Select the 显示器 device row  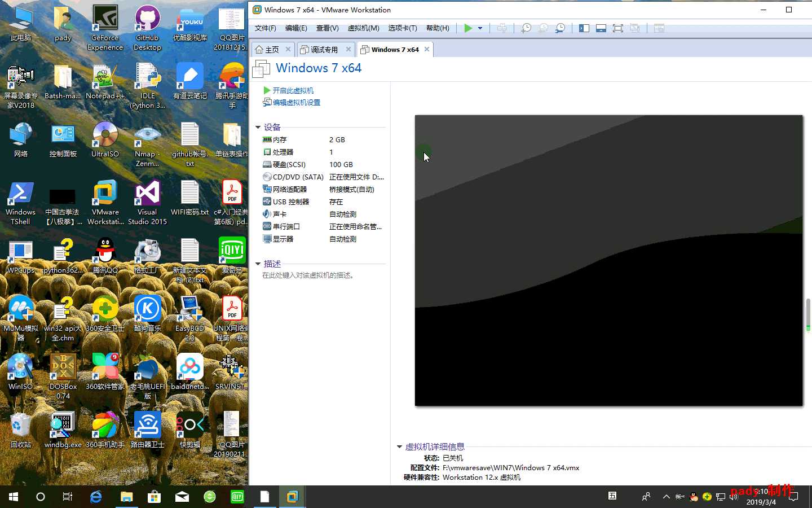324,239
